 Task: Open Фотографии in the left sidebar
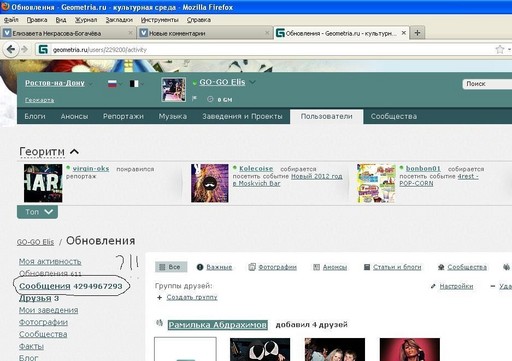(x=43, y=322)
